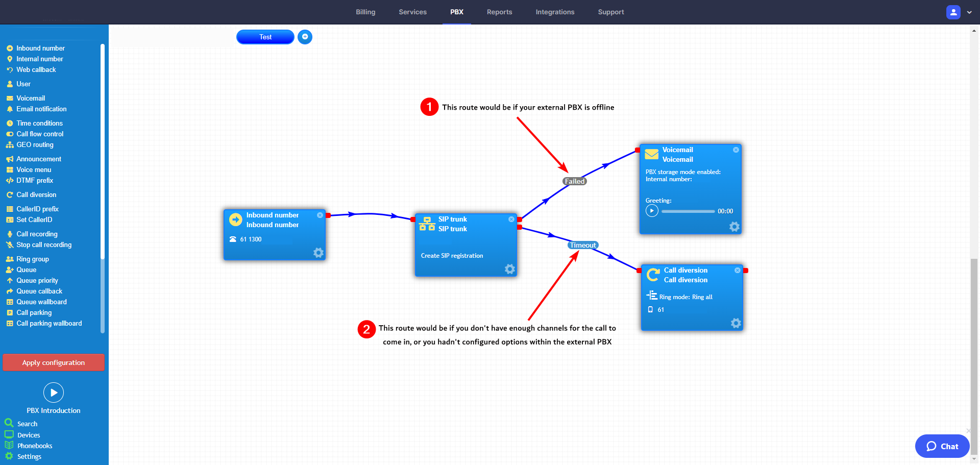Expand options with the plus button near Test

coord(305,37)
